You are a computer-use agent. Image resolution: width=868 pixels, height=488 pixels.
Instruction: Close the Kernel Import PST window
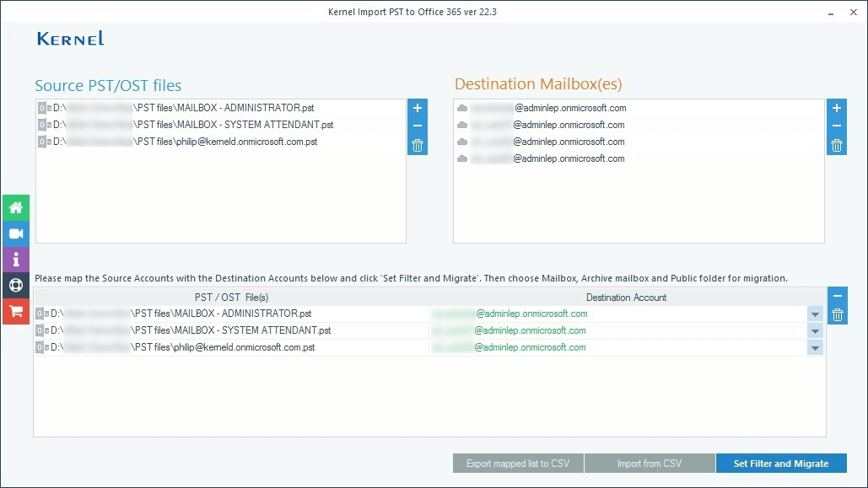pyautogui.click(x=854, y=12)
